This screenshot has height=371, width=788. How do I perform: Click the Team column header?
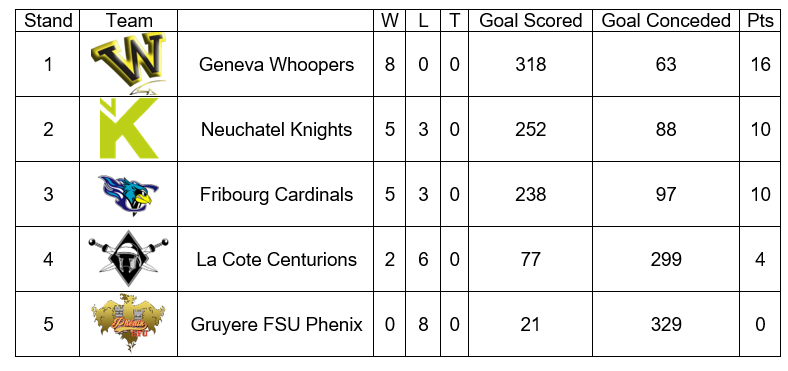(x=129, y=21)
